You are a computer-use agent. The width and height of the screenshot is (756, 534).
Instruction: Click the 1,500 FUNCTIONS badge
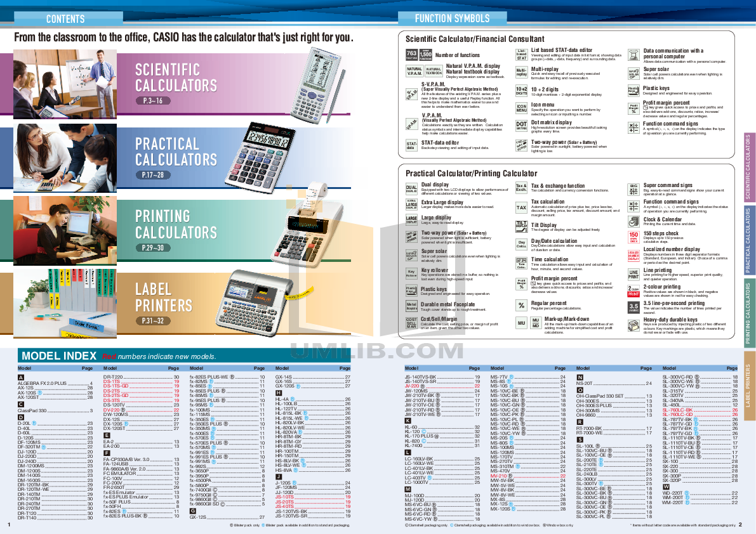(425, 55)
